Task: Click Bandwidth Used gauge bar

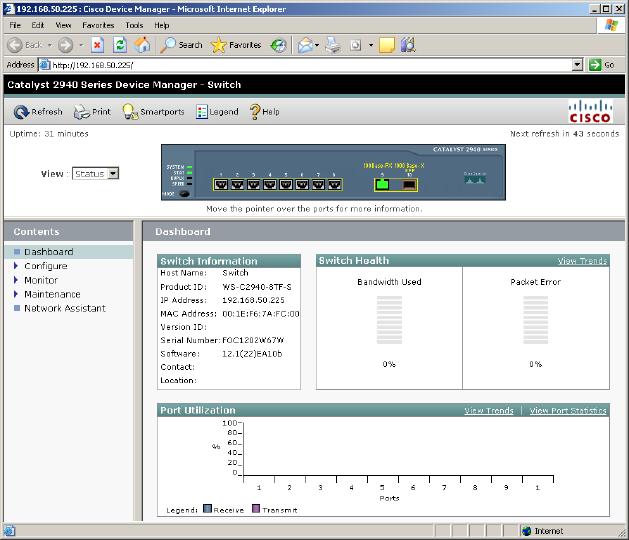Action: [x=389, y=320]
